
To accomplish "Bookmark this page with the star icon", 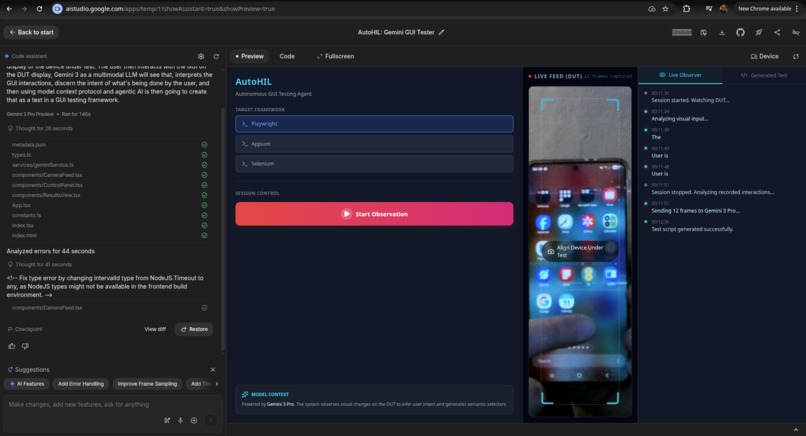I will pyautogui.click(x=665, y=9).
